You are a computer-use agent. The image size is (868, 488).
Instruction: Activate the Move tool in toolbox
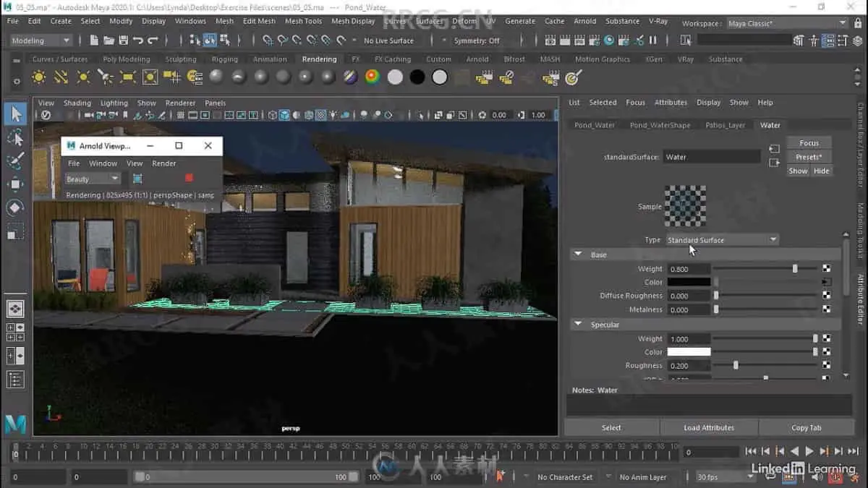click(15, 184)
